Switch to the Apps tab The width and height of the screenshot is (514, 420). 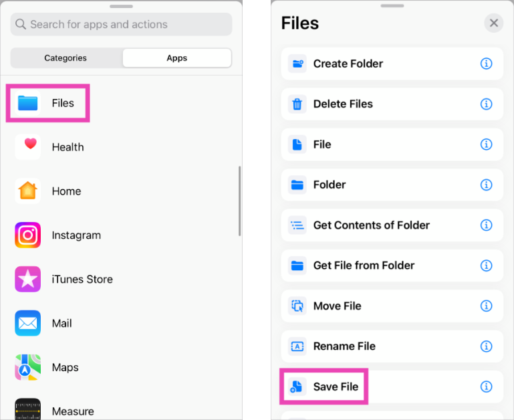[176, 58]
